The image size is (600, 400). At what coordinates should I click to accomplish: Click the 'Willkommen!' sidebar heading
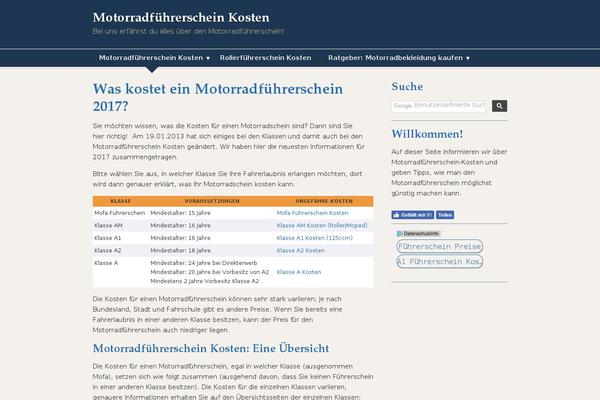pyautogui.click(x=427, y=134)
